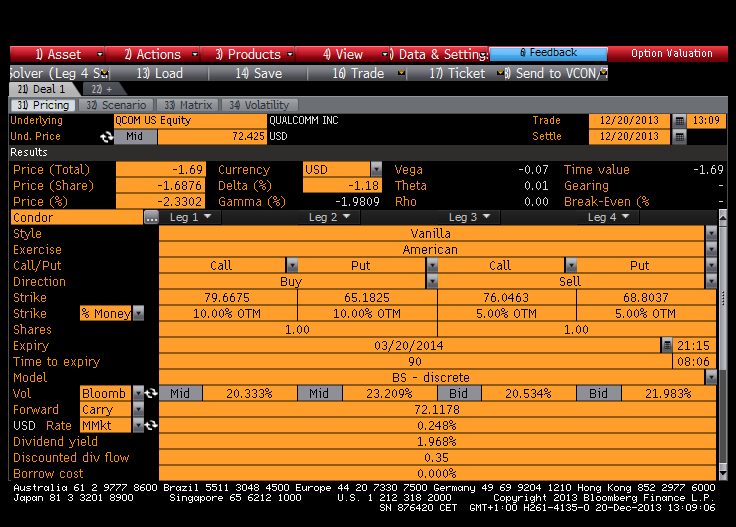Open the Asset menu
The image size is (736, 527).
[x=57, y=54]
